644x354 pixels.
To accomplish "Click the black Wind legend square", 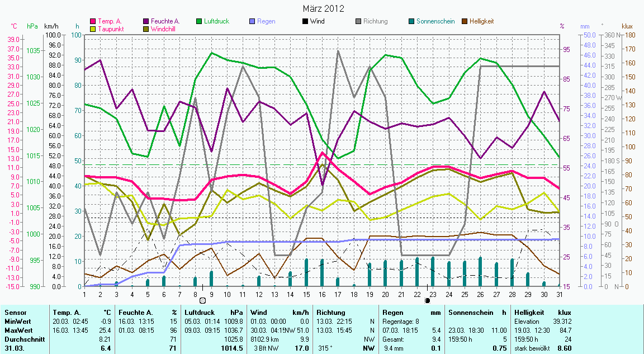I will (305, 21).
